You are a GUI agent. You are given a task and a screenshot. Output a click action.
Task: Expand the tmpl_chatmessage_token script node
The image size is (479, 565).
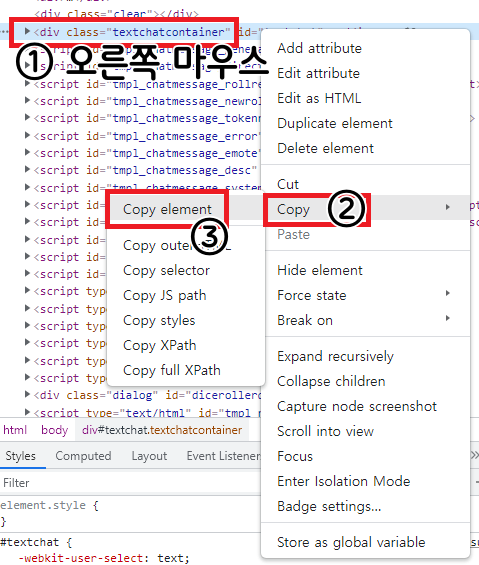click(x=27, y=117)
